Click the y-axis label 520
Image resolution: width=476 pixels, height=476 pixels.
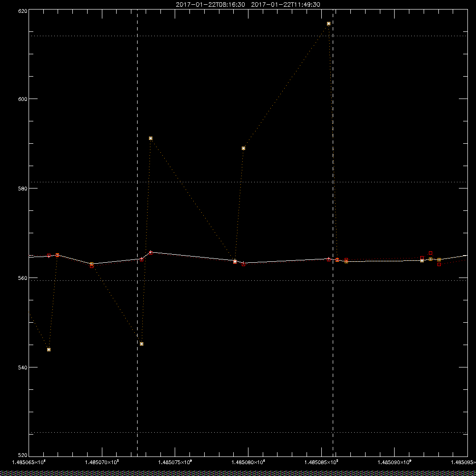click(23, 455)
